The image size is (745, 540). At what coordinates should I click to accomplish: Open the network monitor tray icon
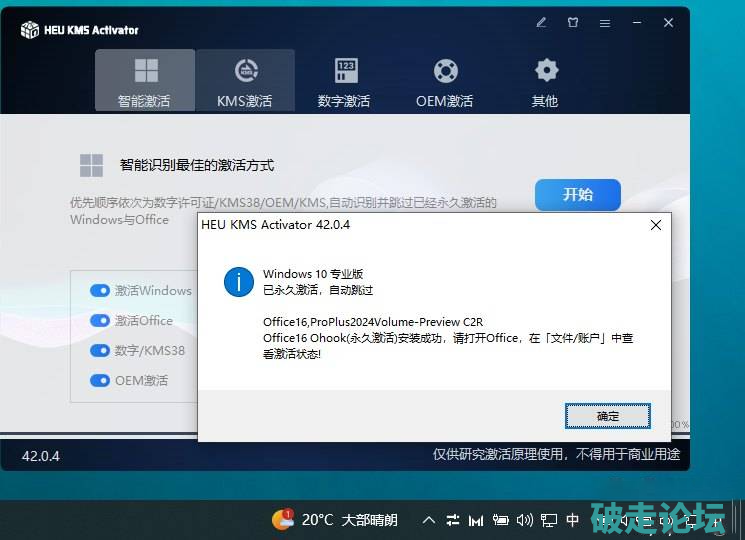(549, 521)
